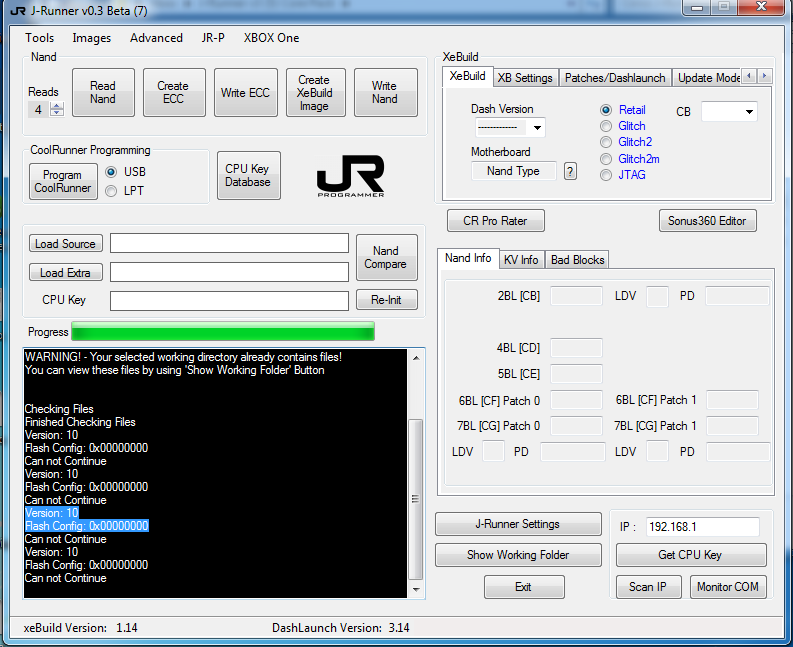The height and width of the screenshot is (647, 793).
Task: Open the CB dropdown
Action: [x=749, y=112]
